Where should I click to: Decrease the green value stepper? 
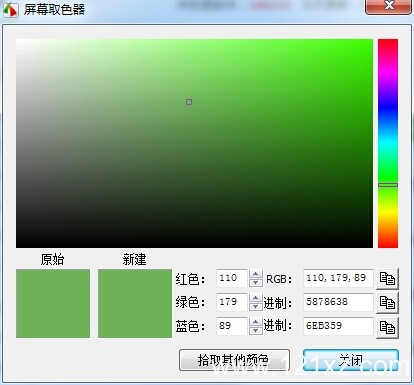[256, 306]
